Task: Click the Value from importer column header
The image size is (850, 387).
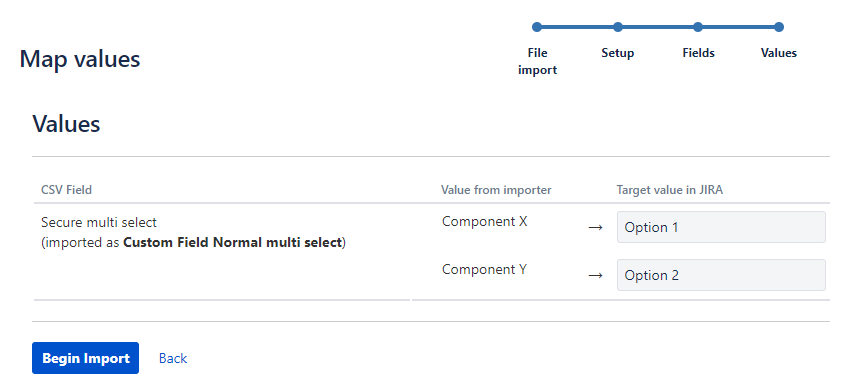Action: coord(496,190)
